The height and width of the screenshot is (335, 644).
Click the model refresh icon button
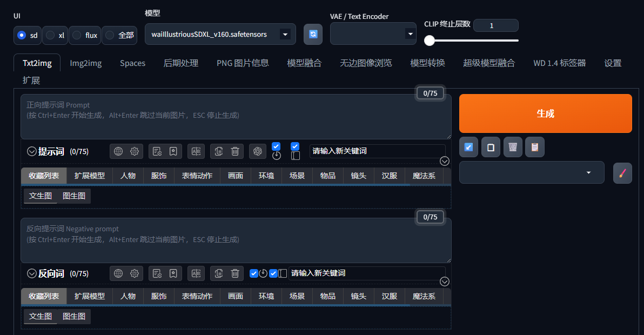(313, 34)
